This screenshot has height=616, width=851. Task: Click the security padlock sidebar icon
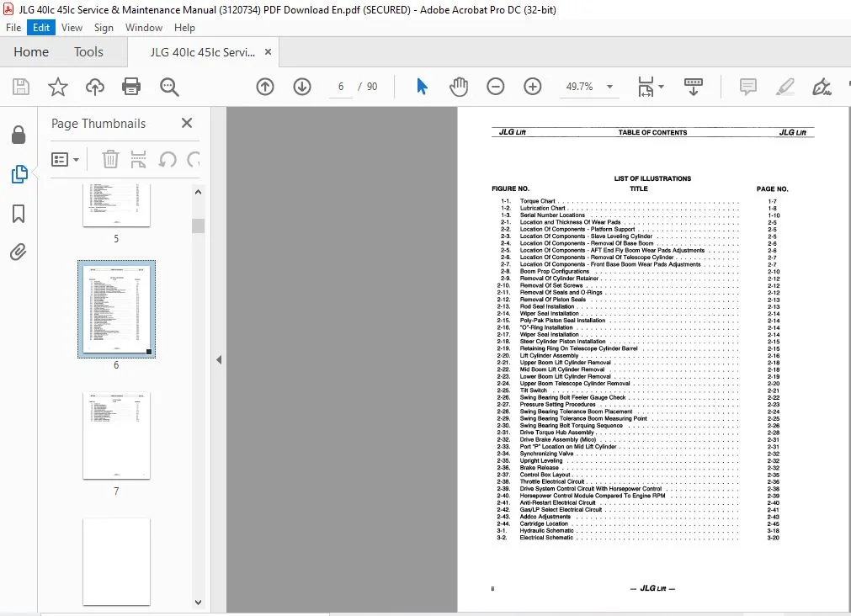(x=19, y=135)
